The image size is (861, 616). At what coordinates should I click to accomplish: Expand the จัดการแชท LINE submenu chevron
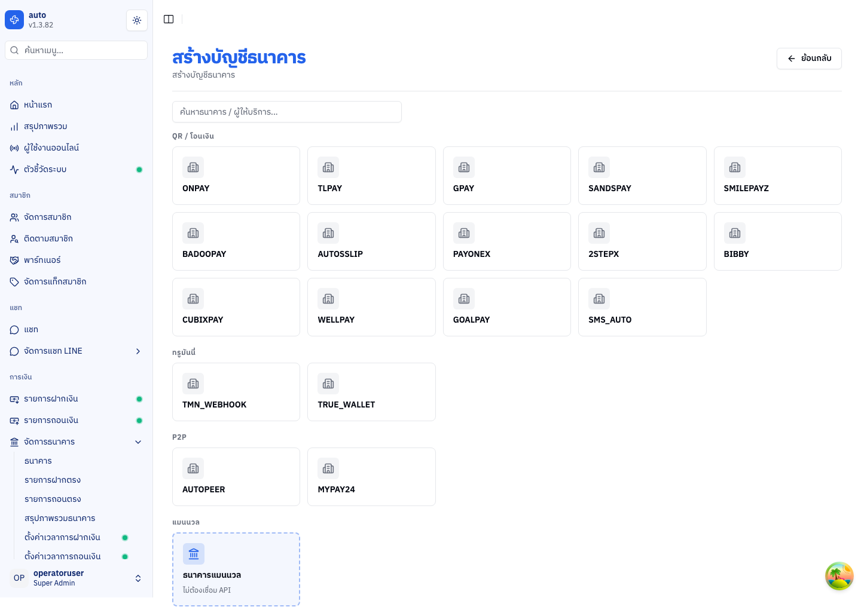point(138,351)
